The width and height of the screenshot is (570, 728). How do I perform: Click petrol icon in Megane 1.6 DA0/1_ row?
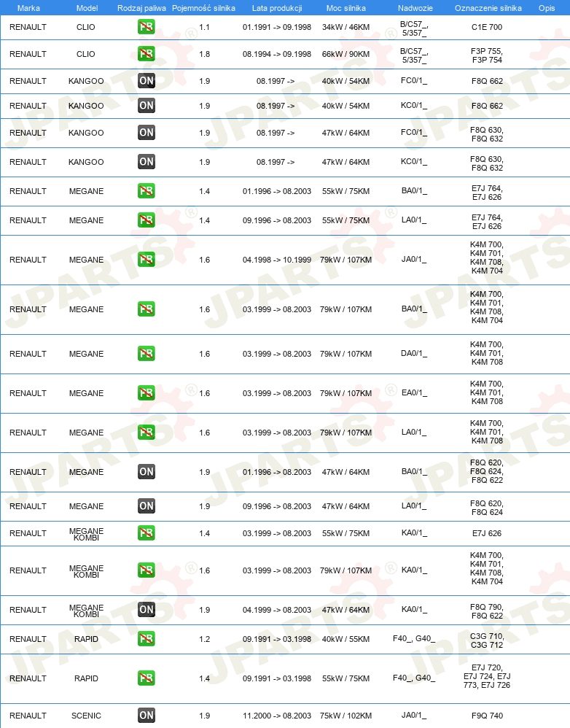pyautogui.click(x=146, y=354)
